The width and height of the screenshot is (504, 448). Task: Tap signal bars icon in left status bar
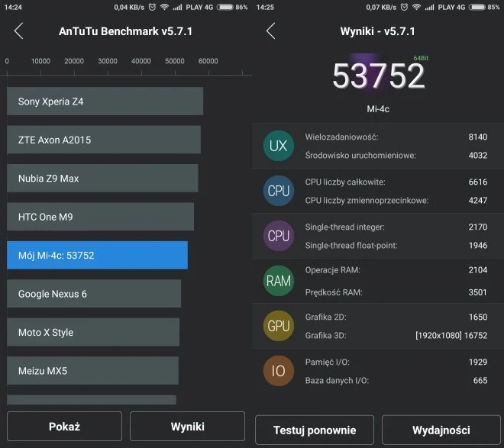tap(177, 7)
